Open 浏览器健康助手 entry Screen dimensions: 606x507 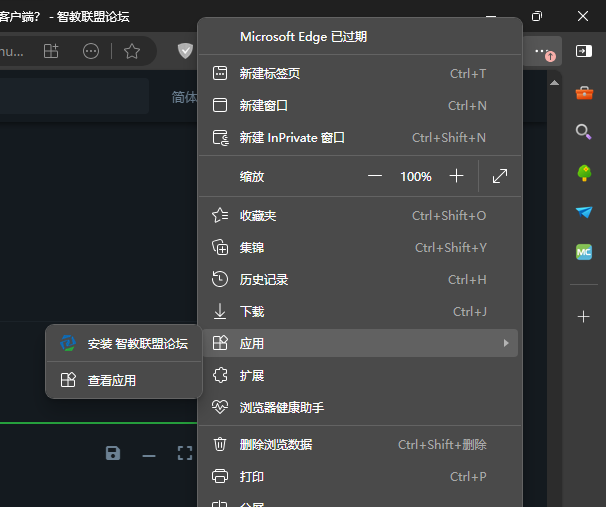point(360,408)
